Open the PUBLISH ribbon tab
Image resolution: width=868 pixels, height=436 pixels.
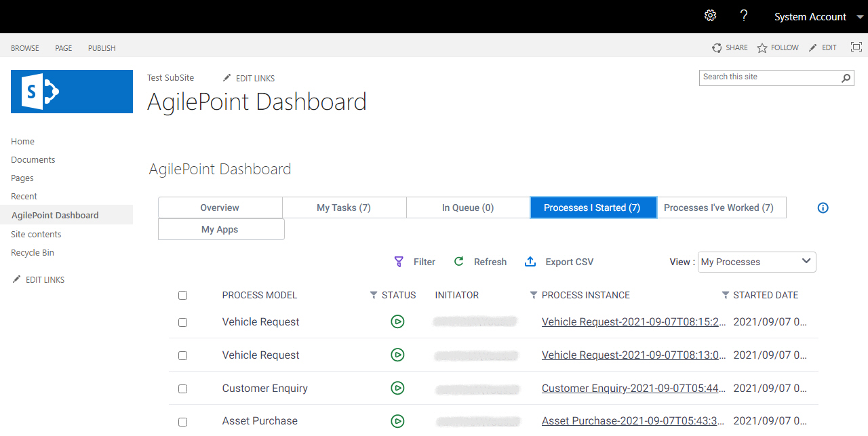click(x=102, y=48)
